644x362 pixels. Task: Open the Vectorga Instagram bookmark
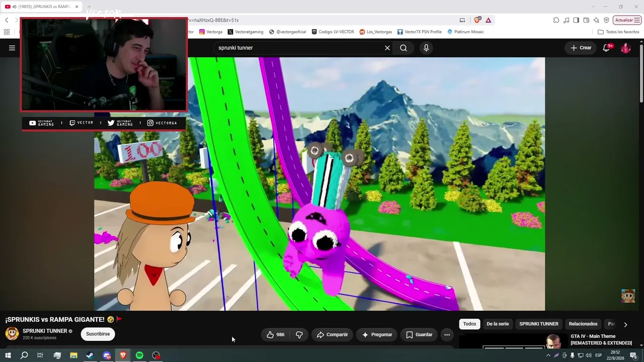click(x=211, y=32)
